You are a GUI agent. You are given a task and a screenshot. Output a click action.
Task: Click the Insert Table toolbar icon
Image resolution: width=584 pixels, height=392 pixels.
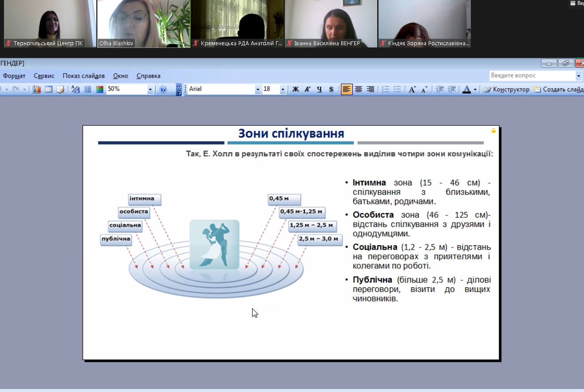coord(49,89)
